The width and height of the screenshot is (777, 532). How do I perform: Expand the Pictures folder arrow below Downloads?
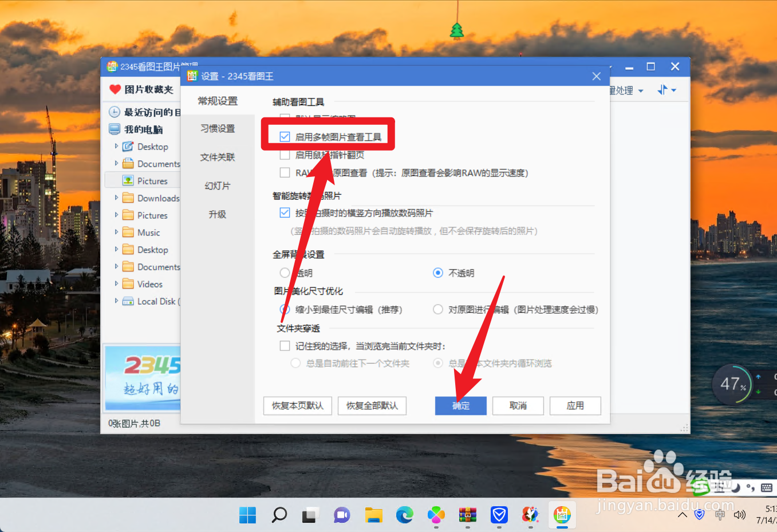click(x=116, y=215)
